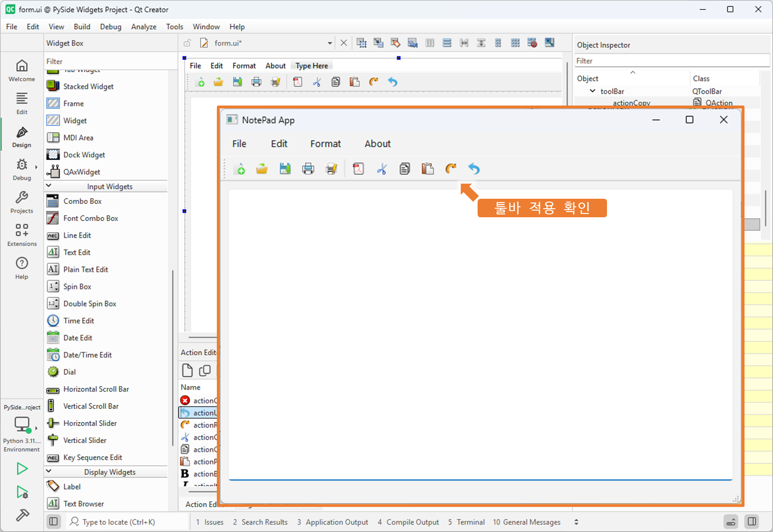Click Cut icon in the form designer toolbar

(317, 82)
